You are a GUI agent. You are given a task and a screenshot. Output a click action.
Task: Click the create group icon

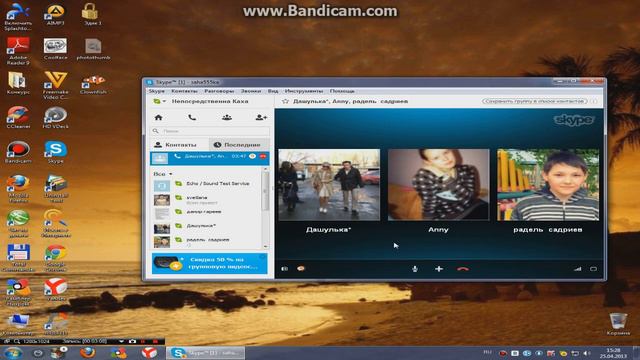click(x=227, y=118)
